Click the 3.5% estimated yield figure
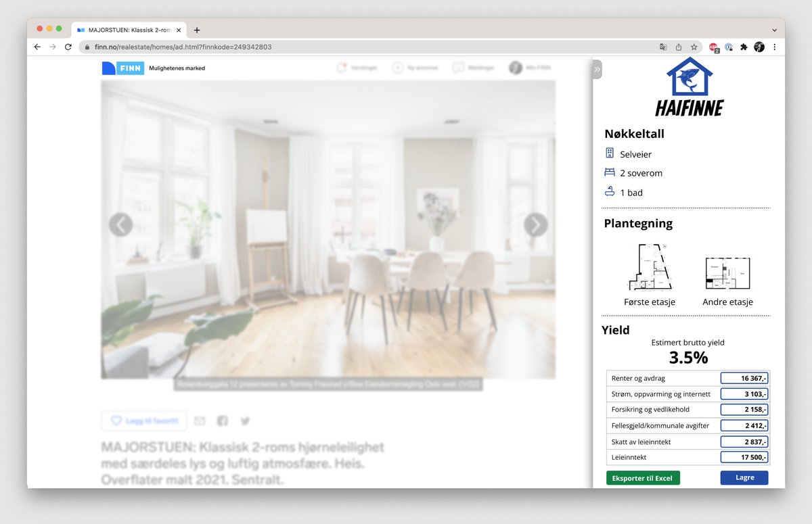This screenshot has width=812, height=524. point(688,358)
